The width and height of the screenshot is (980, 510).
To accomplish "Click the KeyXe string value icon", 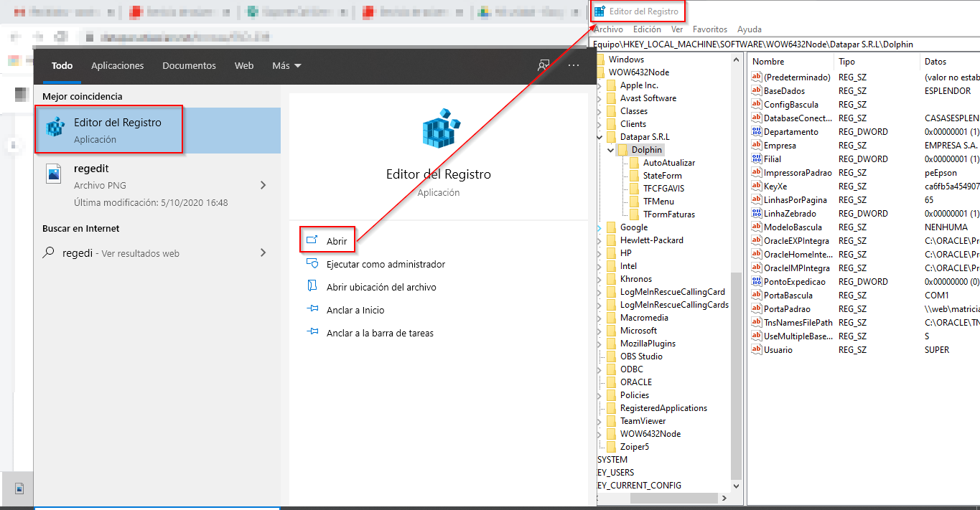I will tap(756, 186).
